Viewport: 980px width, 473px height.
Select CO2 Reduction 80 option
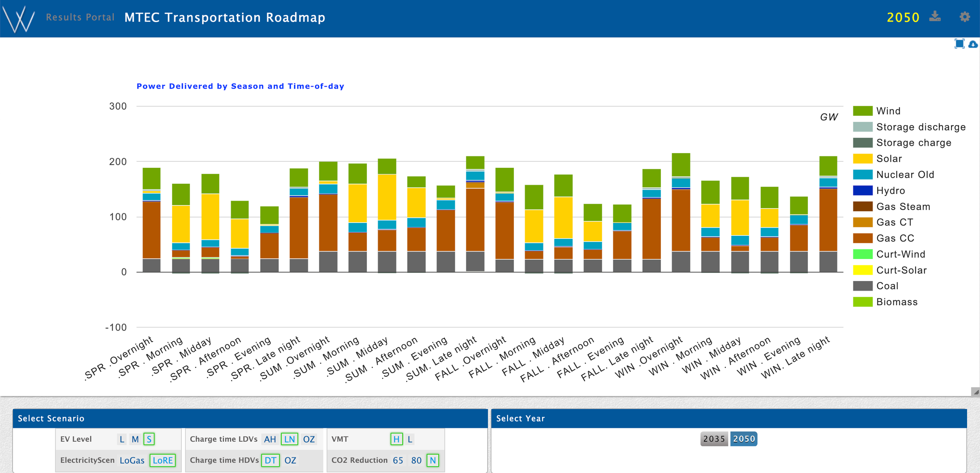coord(416,460)
